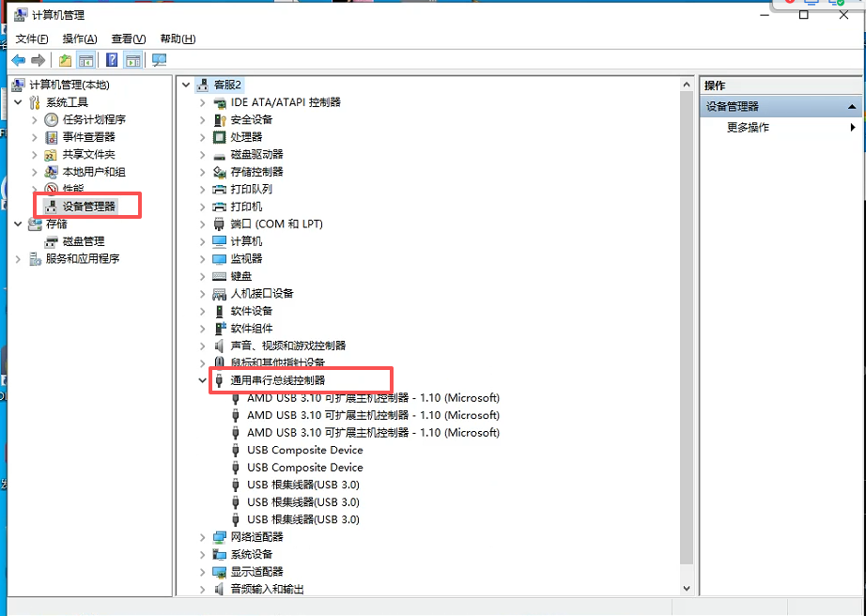Select the first USB Composite Device entry

(305, 450)
